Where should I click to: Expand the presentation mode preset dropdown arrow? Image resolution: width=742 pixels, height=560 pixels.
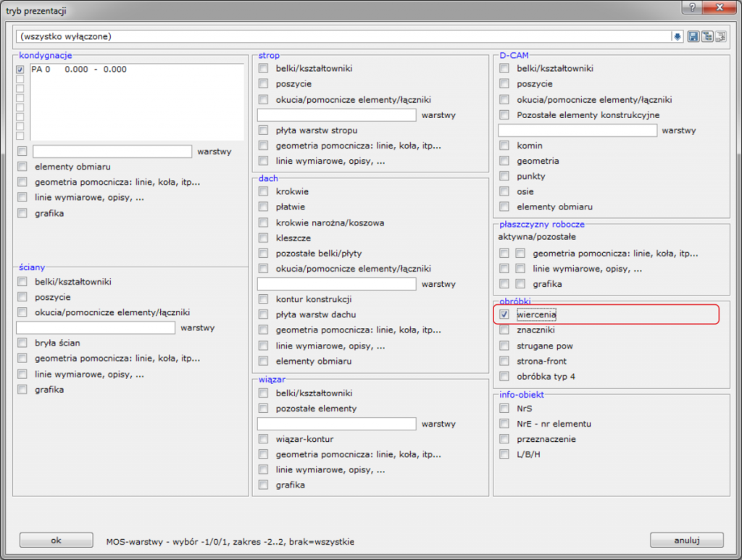[678, 36]
